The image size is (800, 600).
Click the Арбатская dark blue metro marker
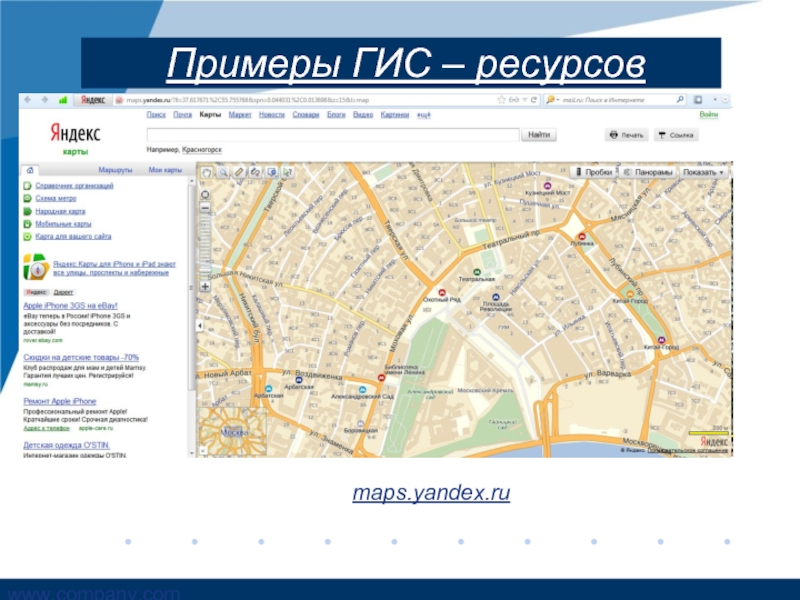(x=299, y=380)
